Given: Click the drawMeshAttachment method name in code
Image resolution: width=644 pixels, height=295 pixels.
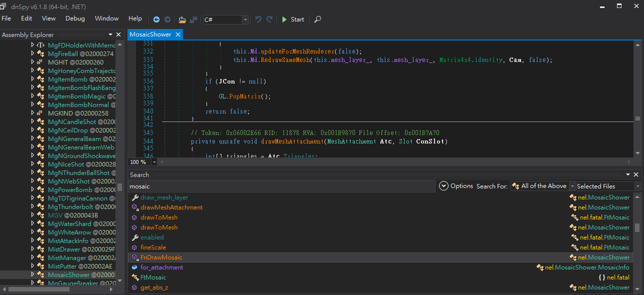Looking at the screenshot, I should click(292, 141).
